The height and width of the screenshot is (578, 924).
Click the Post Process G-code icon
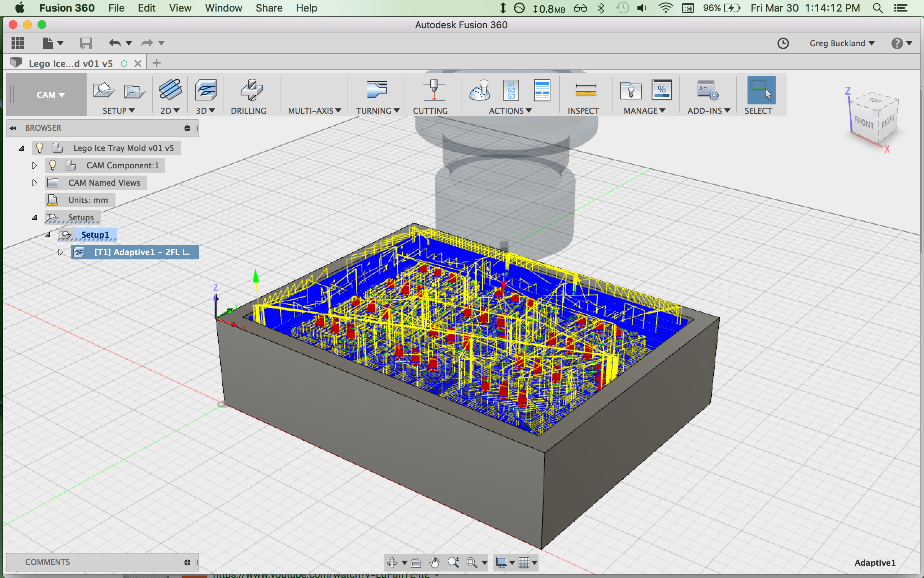(x=511, y=90)
